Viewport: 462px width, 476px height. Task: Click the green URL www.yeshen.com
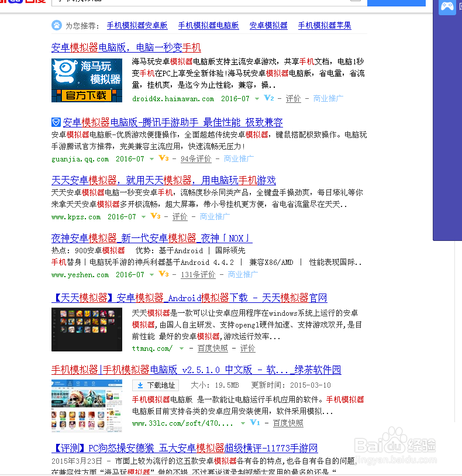click(x=80, y=275)
